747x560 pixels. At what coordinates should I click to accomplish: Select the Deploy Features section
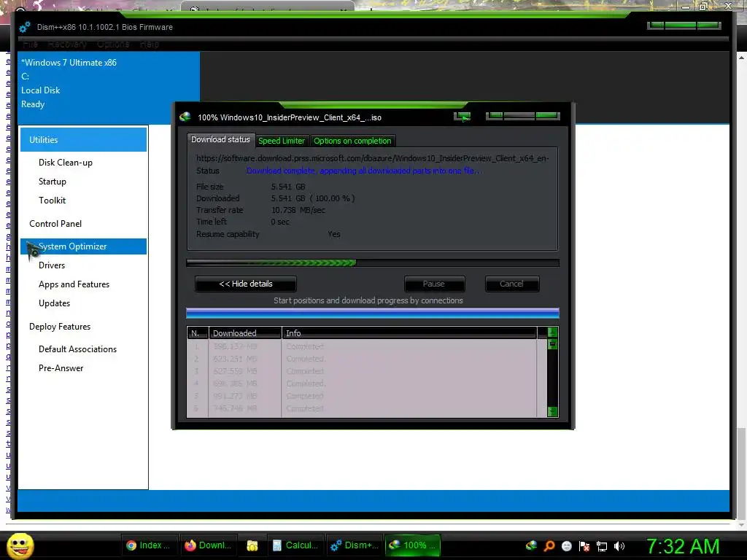(x=60, y=327)
